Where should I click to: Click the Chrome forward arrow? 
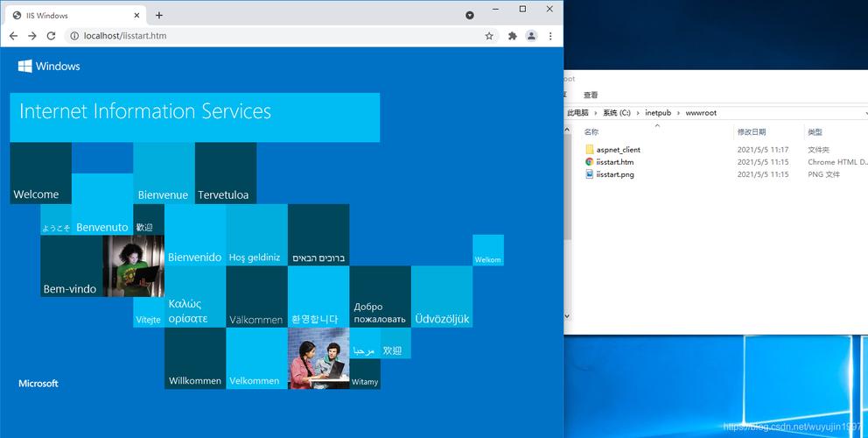tap(32, 36)
